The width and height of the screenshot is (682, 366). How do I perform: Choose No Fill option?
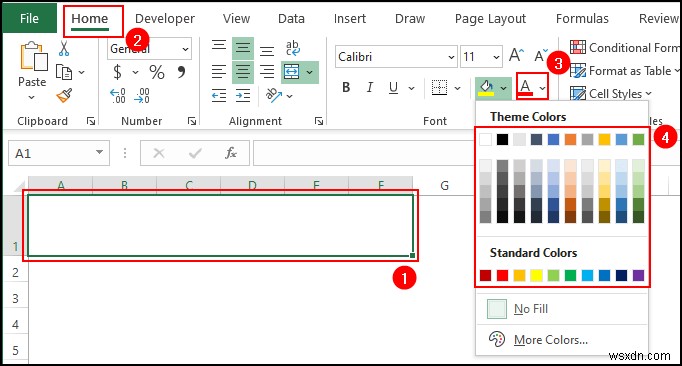pyautogui.click(x=562, y=309)
